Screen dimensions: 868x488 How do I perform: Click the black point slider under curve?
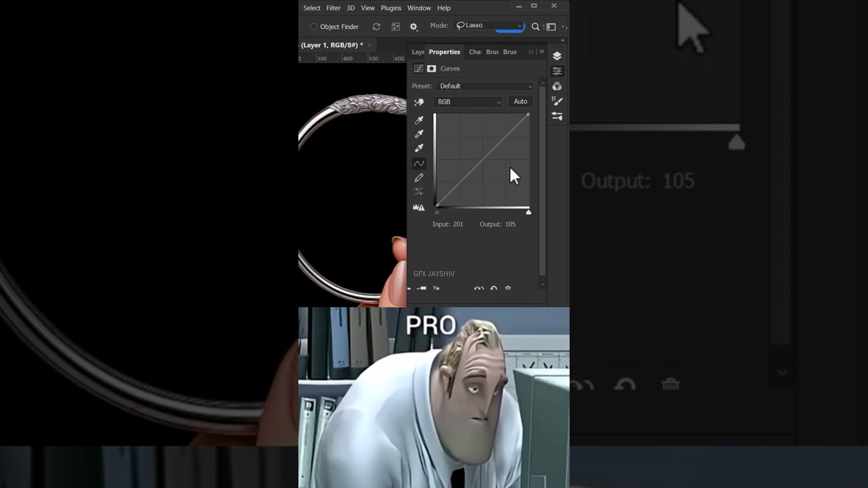[x=437, y=212]
